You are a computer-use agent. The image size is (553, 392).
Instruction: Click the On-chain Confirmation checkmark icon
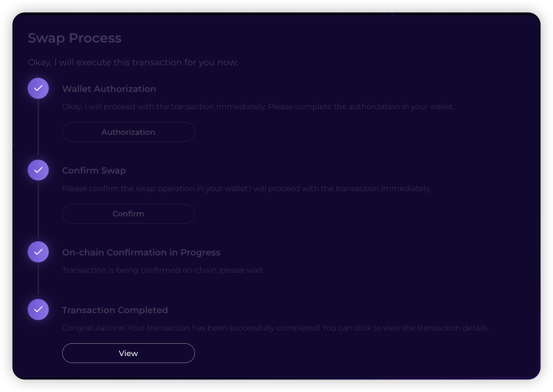click(x=38, y=252)
